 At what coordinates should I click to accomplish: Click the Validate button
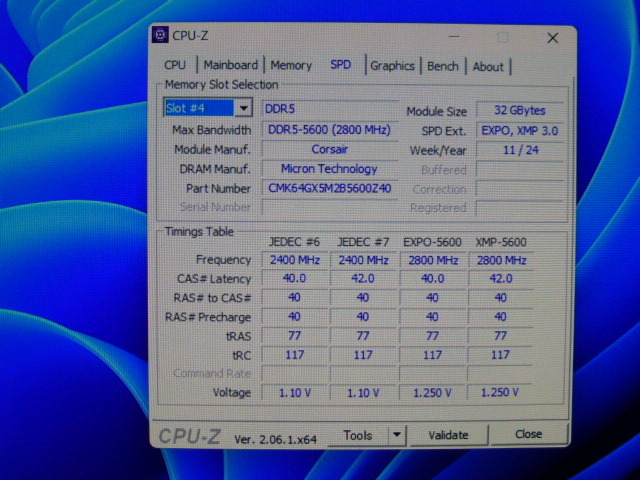(x=448, y=435)
